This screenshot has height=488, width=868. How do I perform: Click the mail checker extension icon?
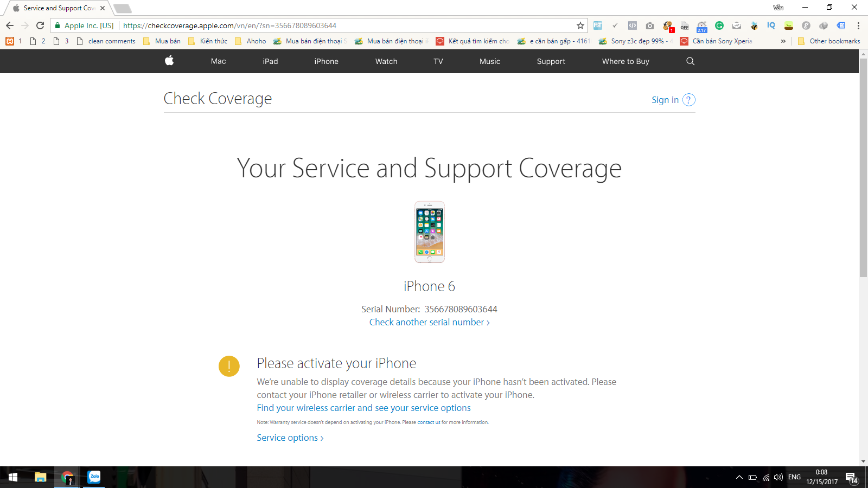pos(737,25)
